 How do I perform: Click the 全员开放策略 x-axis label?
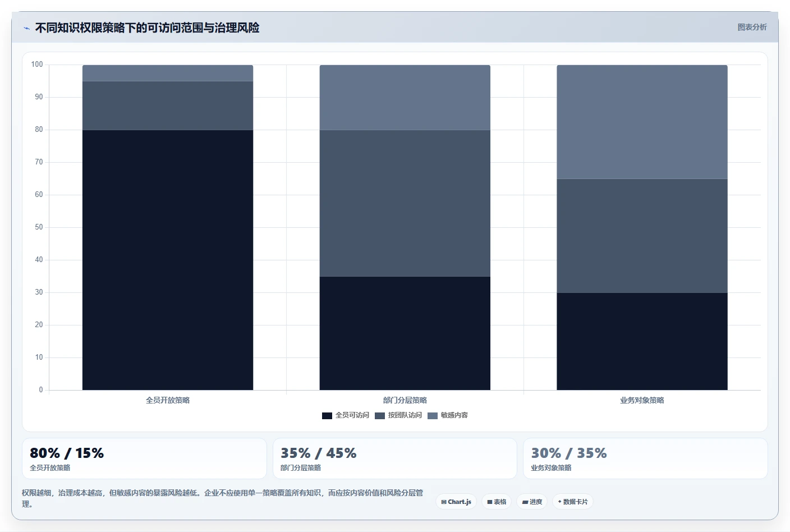tap(168, 400)
